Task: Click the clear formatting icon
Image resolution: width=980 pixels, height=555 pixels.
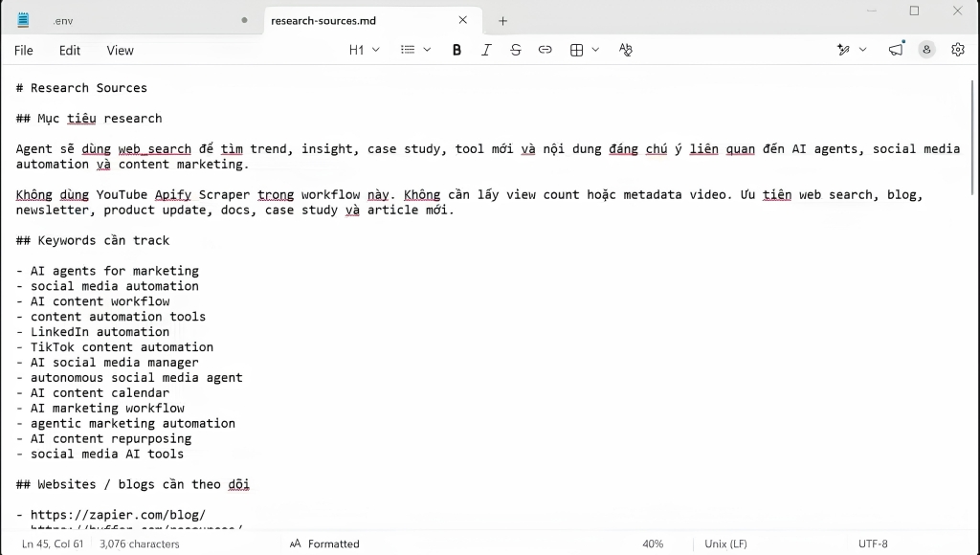Action: (626, 50)
